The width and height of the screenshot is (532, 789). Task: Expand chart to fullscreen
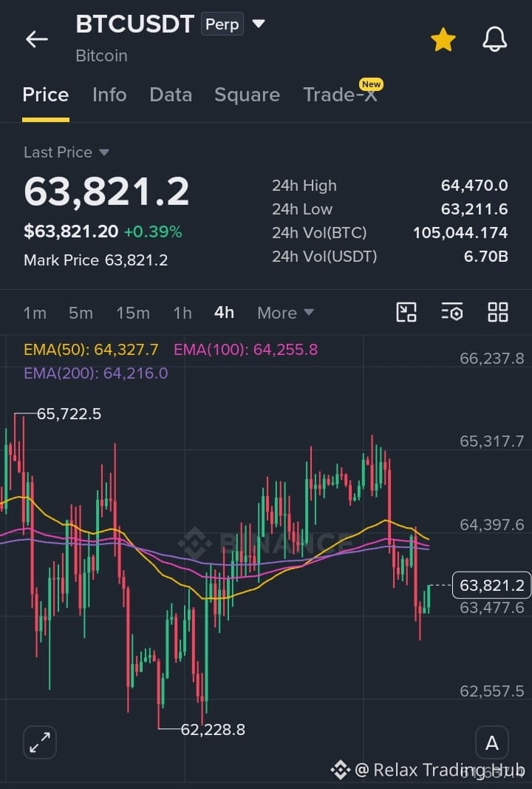pyautogui.click(x=40, y=742)
